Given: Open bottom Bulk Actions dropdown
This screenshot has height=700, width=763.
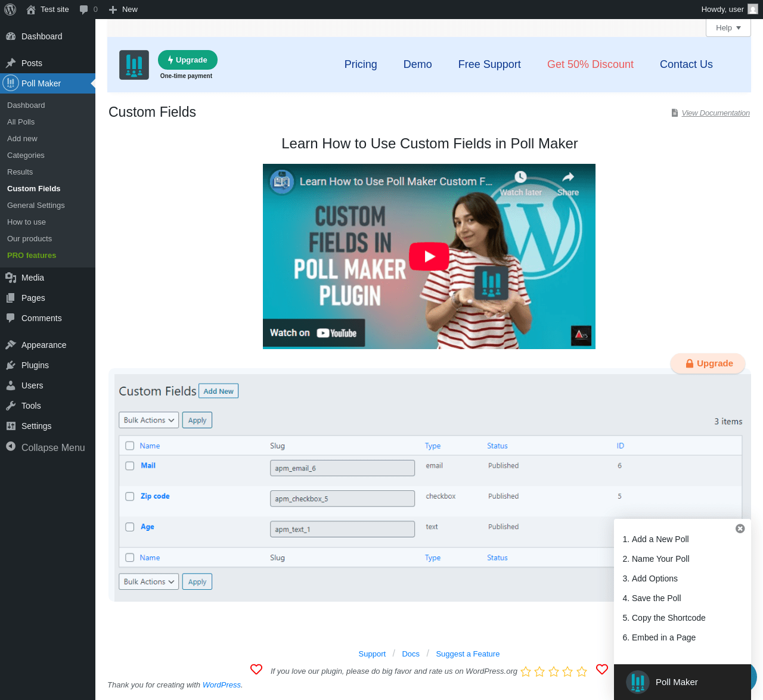Looking at the screenshot, I should 149,581.
